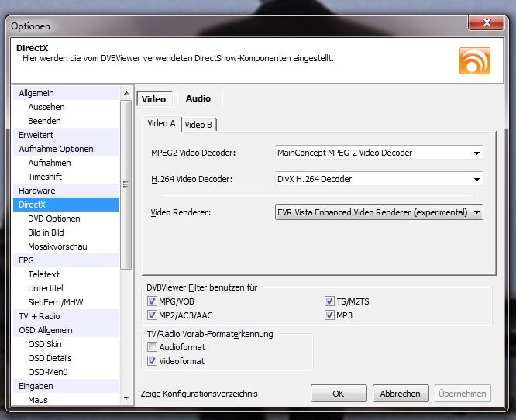The height and width of the screenshot is (420, 516).
Task: Toggle the MPG/VOB filter checkbox
Action: coord(153,301)
